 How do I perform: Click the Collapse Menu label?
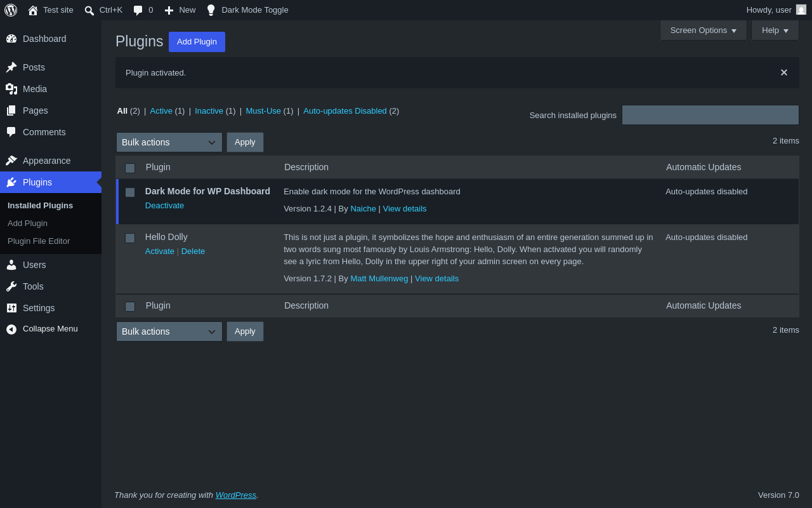[x=50, y=329]
